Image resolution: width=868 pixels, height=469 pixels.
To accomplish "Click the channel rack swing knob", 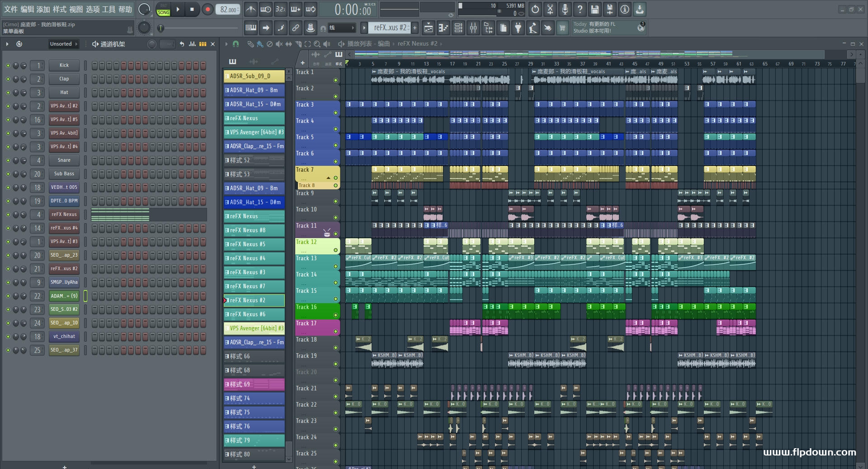I will click(x=152, y=44).
